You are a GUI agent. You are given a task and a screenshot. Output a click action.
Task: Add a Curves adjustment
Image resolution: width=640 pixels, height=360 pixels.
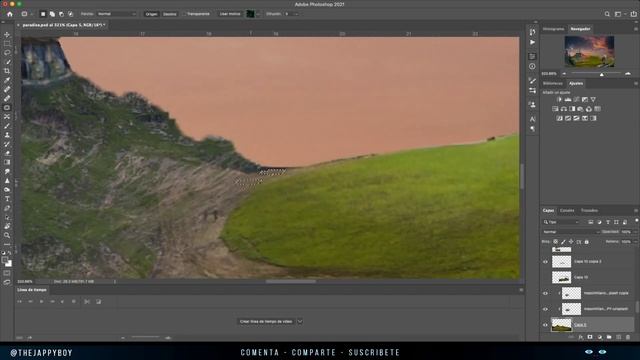pyautogui.click(x=576, y=100)
